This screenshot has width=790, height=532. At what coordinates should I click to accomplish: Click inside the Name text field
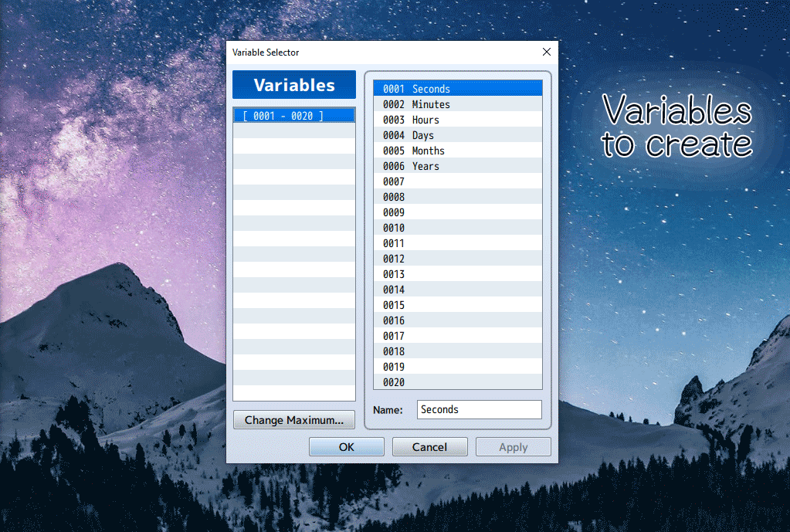coord(479,409)
